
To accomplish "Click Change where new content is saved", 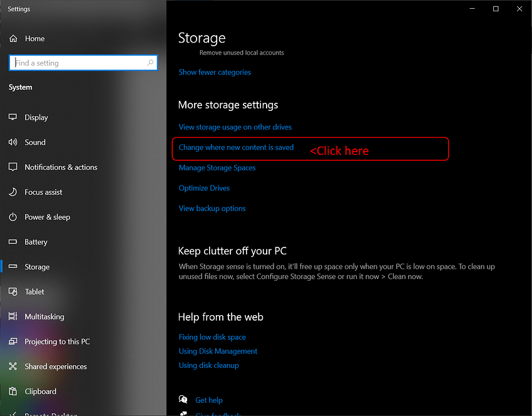I will (x=236, y=148).
